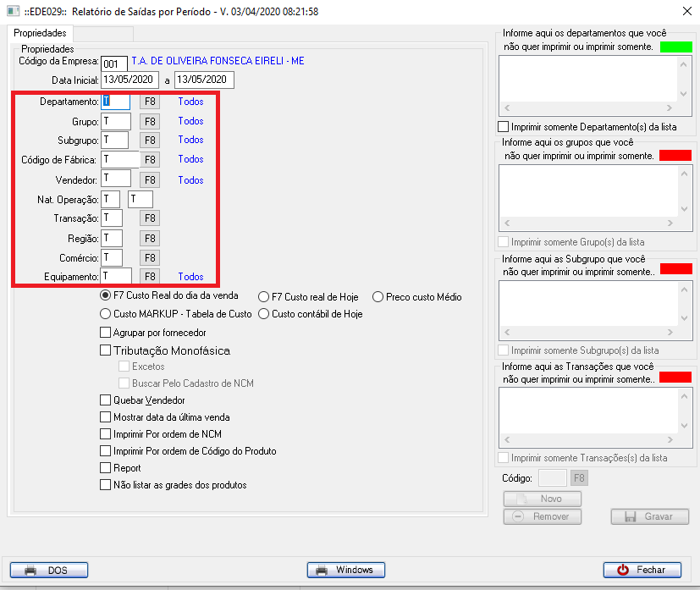Check Imprimir somente Departamento(s) da lista

click(504, 127)
